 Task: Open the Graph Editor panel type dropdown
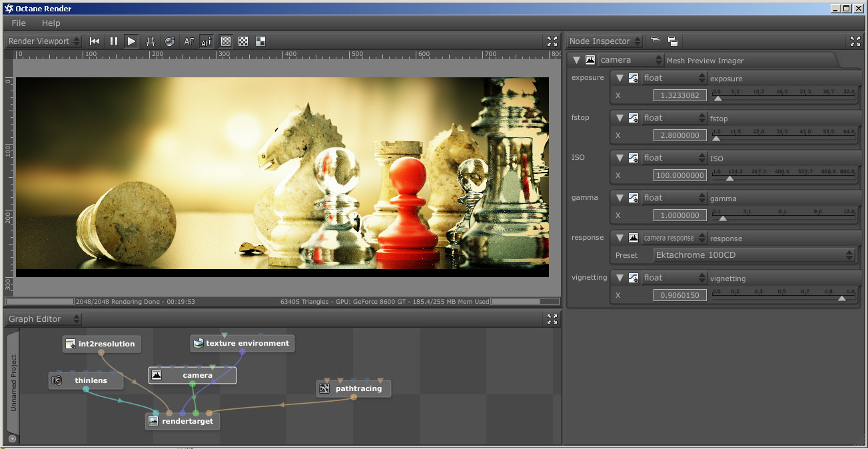44,319
